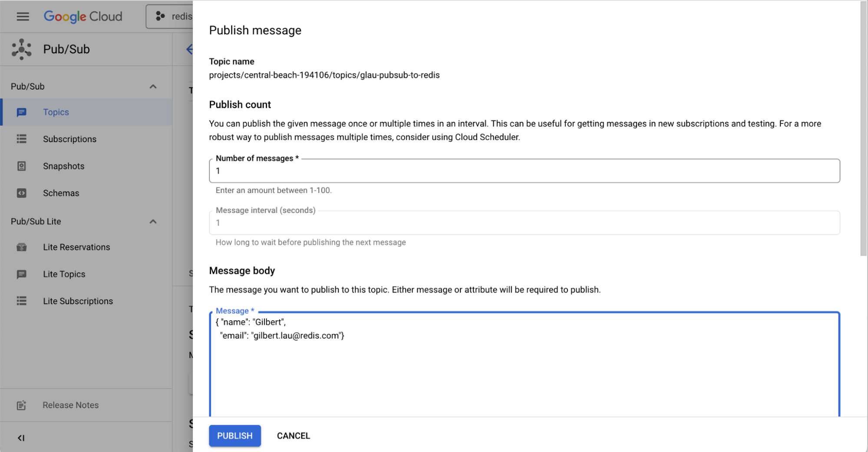Click the PUBLISH button

click(x=234, y=435)
